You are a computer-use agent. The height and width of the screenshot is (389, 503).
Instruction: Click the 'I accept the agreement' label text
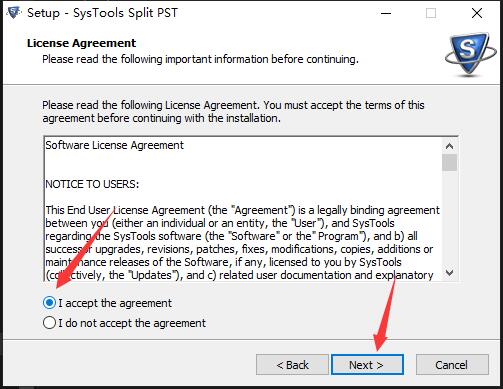click(115, 303)
